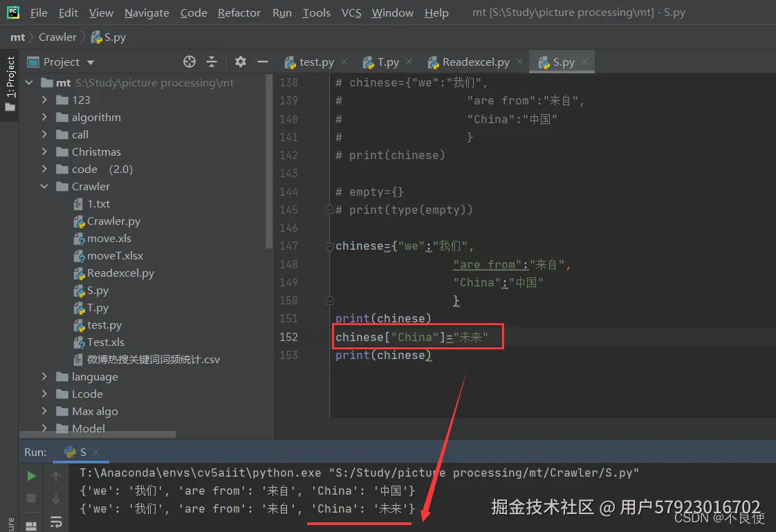
Task: Click the mt breadcrumb
Action: (18, 37)
